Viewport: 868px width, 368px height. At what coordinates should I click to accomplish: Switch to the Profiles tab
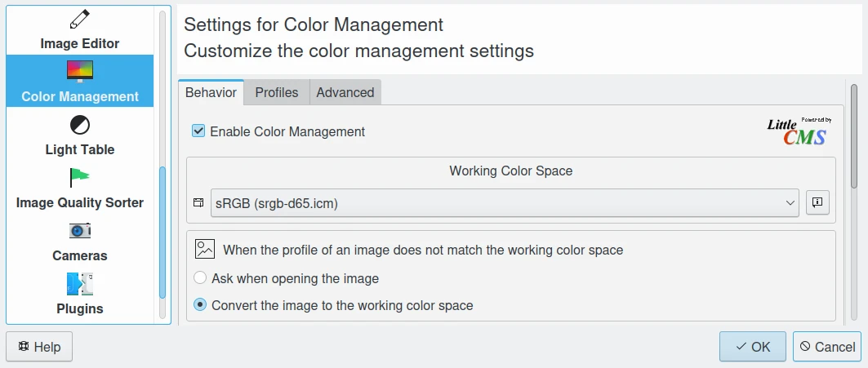tap(276, 93)
